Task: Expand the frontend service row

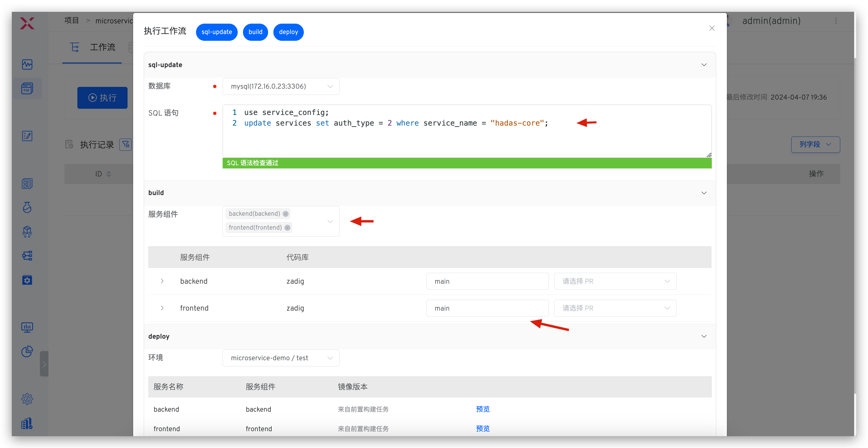Action: point(162,308)
